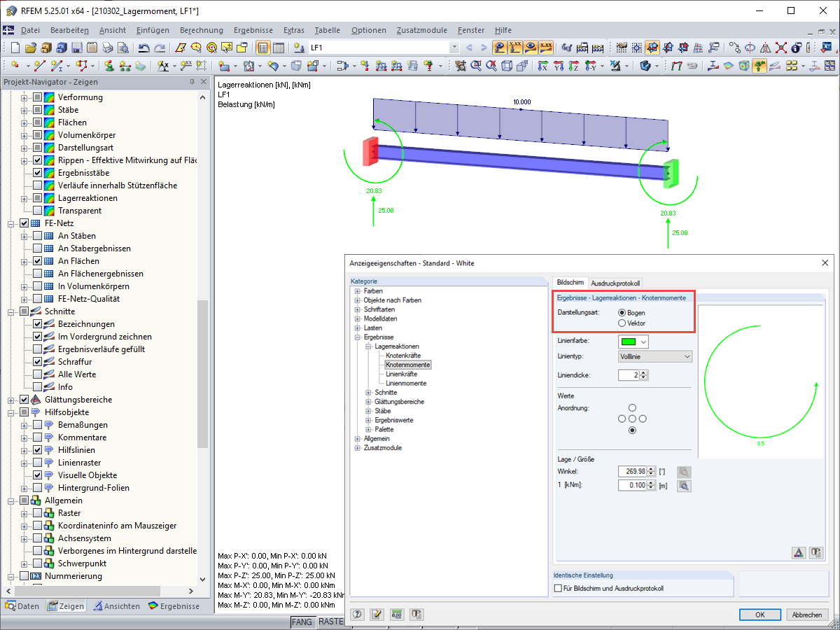Screen dimensions: 840x630
Task: Click the wireframe cube display icon
Action: (505, 65)
